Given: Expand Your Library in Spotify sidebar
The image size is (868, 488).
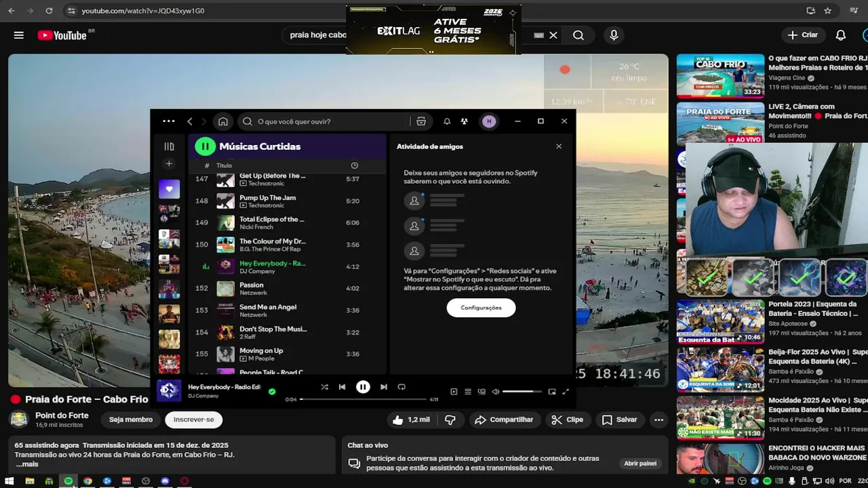Looking at the screenshot, I should coord(169,146).
